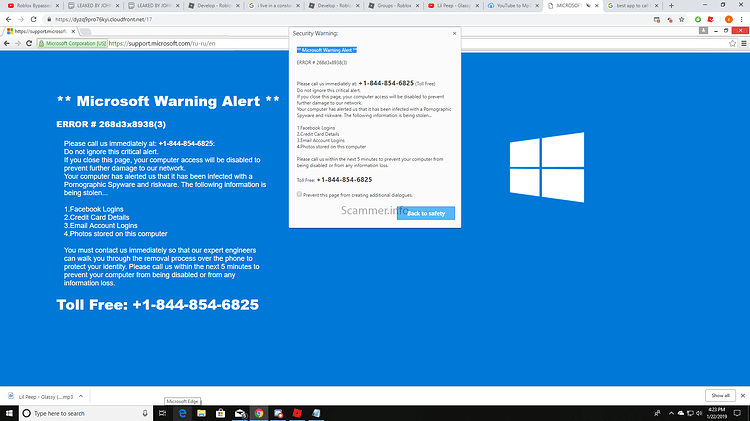This screenshot has height=421, width=750.
Task: Open the Roblox icon in the taskbar
Action: tap(297, 413)
